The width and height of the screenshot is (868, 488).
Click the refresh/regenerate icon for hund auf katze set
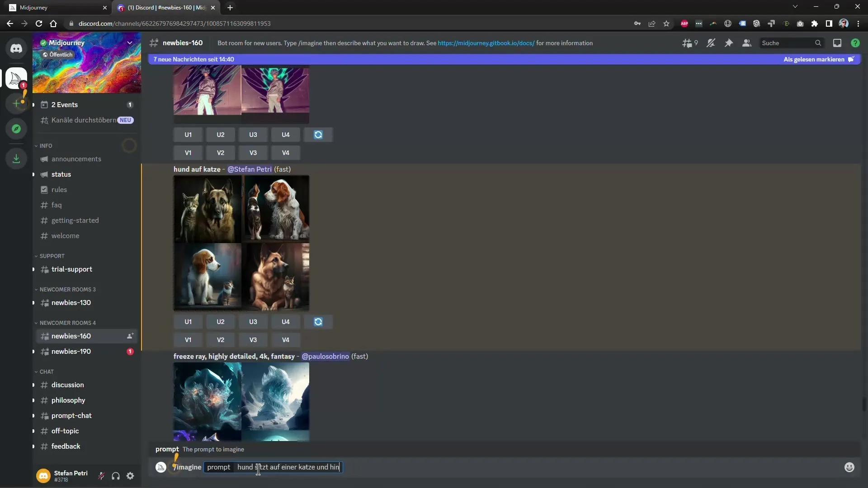click(318, 322)
